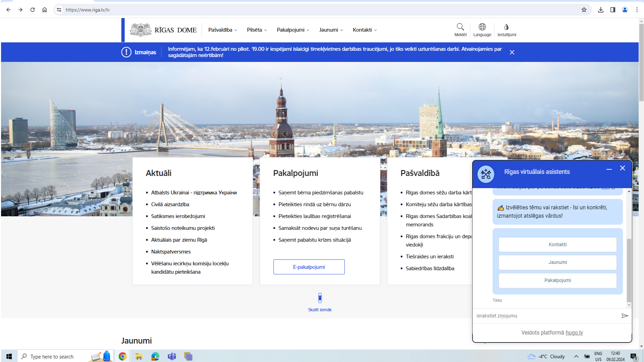
Task: Open Aktuālais par ziemu Rīgā link
Action: (179, 240)
